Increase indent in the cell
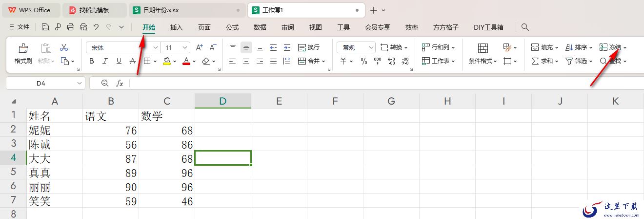Screen dimensions: 644x219 pyautogui.click(x=287, y=47)
